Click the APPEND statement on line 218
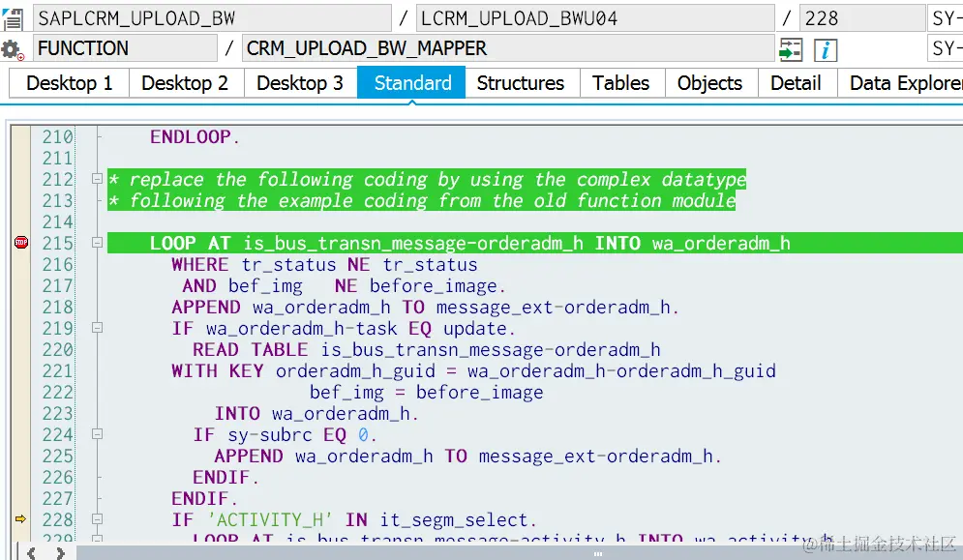 [425, 307]
